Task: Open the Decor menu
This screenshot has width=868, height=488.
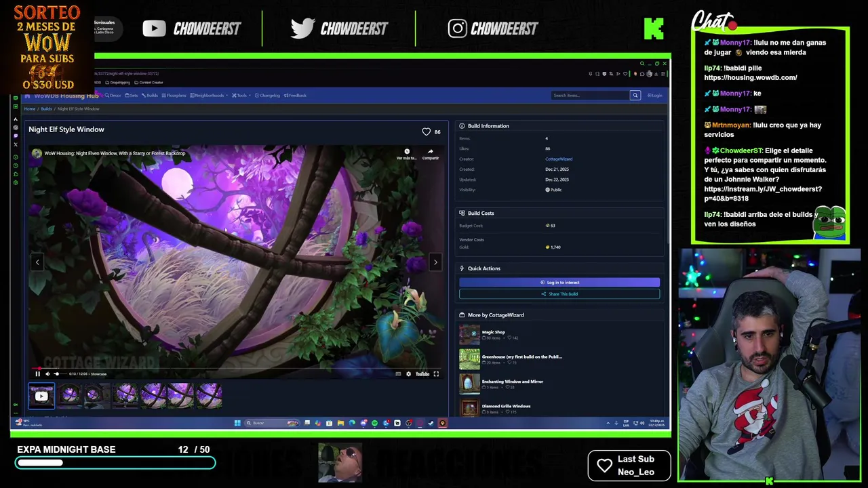Action: click(x=113, y=96)
